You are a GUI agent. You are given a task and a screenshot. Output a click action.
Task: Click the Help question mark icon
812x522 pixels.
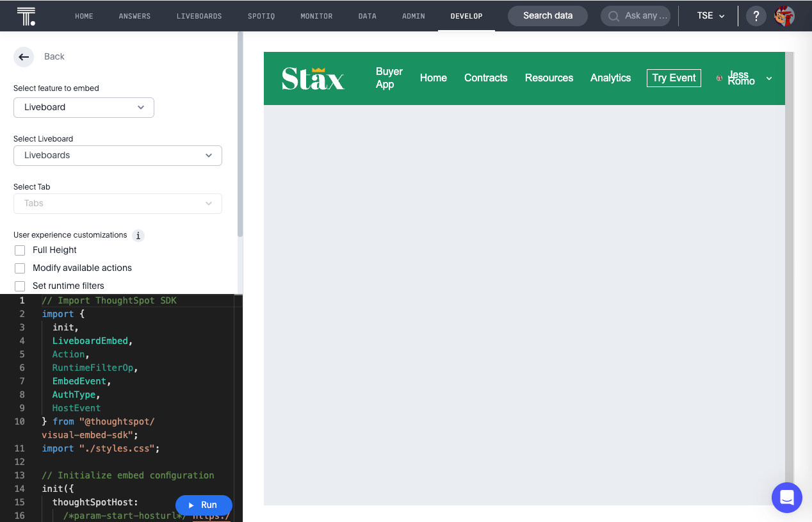click(x=756, y=15)
